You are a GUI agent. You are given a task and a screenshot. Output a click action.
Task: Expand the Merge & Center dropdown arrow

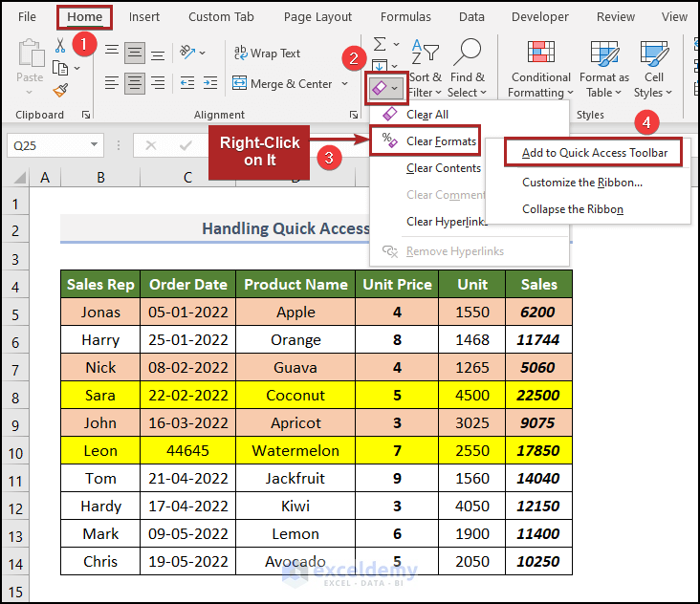[x=344, y=84]
